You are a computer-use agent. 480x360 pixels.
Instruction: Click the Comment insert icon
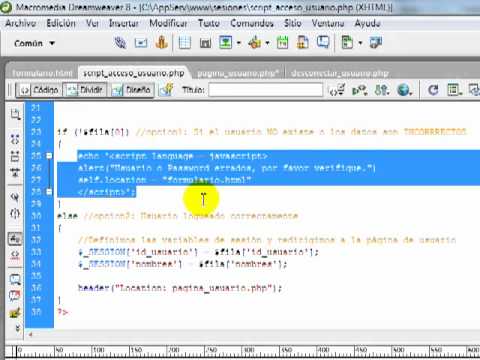pos(323,42)
